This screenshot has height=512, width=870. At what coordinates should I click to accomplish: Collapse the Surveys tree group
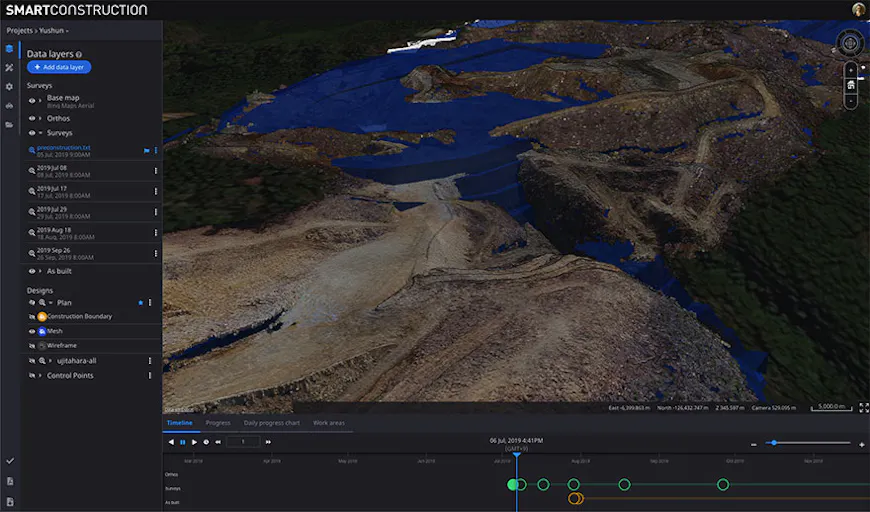tap(41, 133)
